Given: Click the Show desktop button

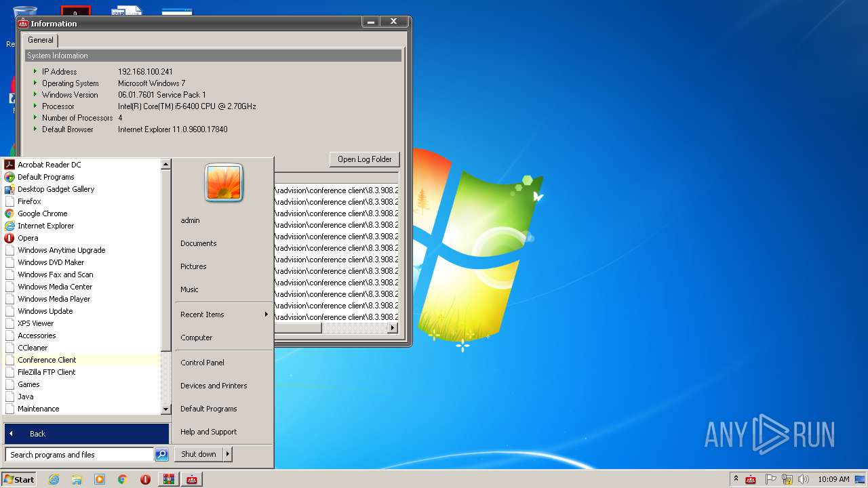Looking at the screenshot, I should pyautogui.click(x=860, y=479).
